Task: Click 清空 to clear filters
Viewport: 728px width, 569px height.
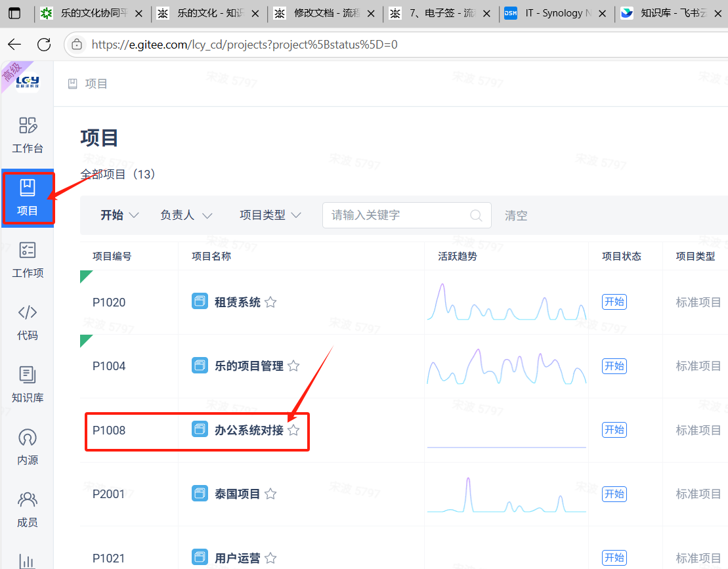Action: pos(516,215)
